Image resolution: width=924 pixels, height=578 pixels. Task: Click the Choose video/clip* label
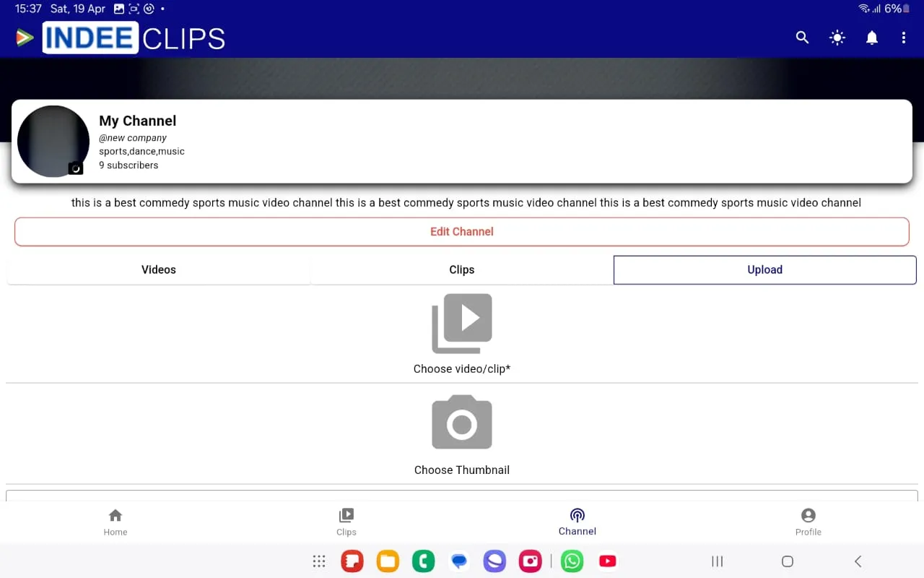(462, 369)
